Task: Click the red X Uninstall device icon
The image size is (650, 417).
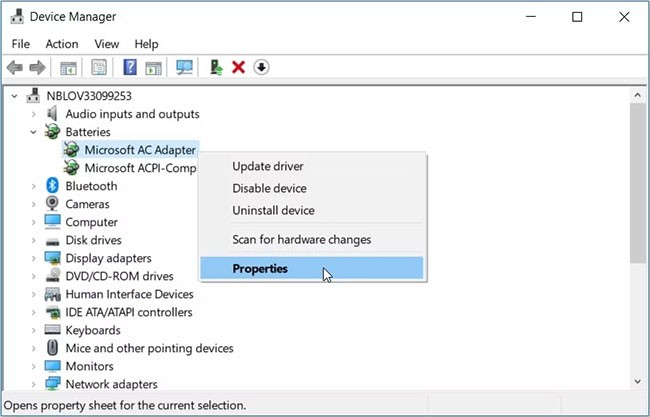Action: tap(238, 67)
